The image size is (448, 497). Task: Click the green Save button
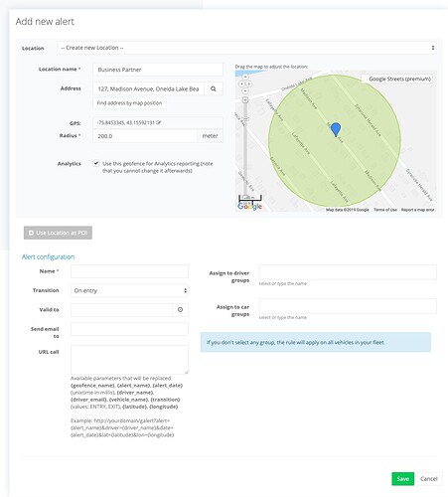point(402,479)
